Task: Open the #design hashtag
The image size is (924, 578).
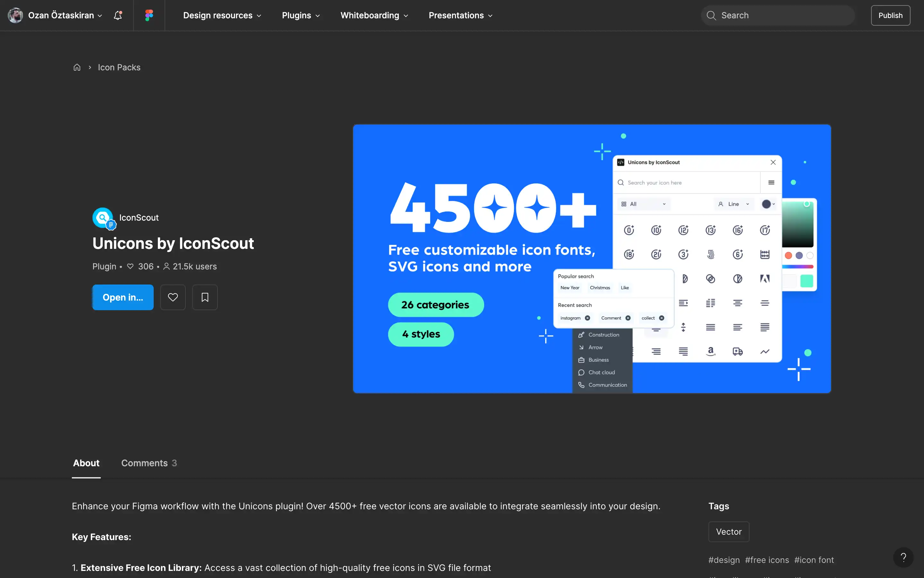Action: 724,560
